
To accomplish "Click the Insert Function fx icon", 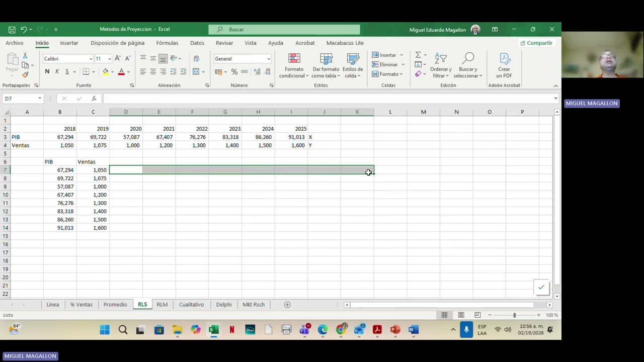I will 94,99.
